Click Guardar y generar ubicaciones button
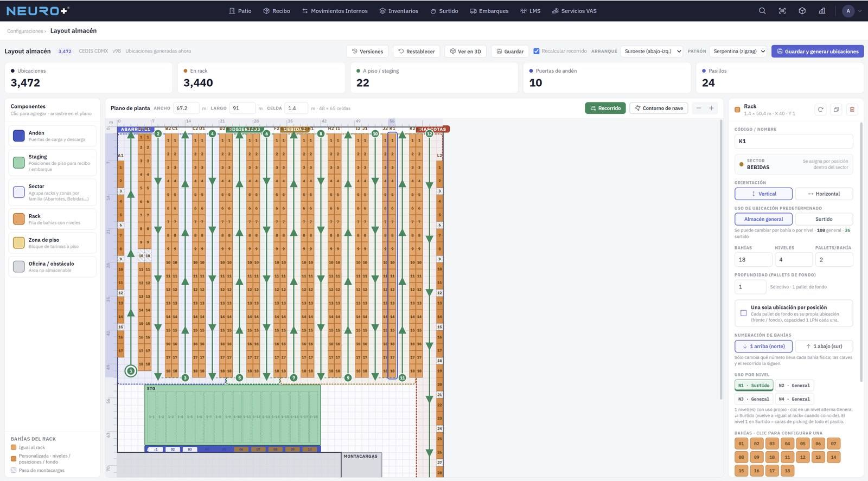 tap(818, 51)
